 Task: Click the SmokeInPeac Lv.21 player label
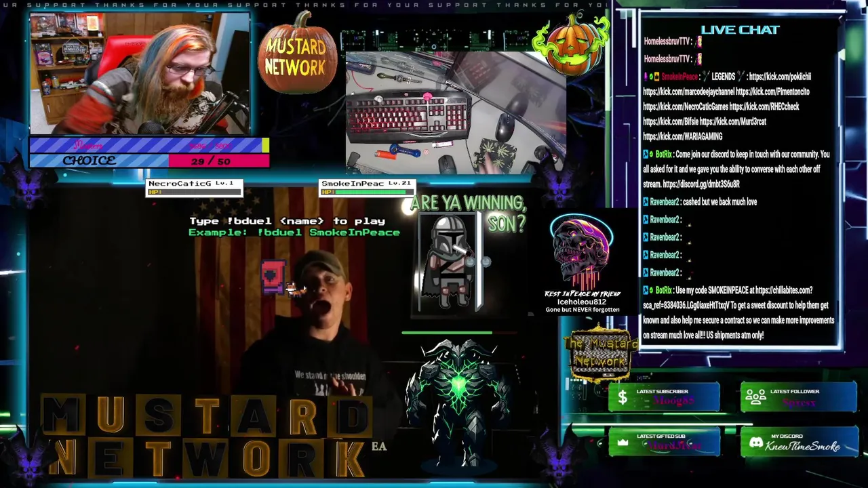[x=366, y=184]
